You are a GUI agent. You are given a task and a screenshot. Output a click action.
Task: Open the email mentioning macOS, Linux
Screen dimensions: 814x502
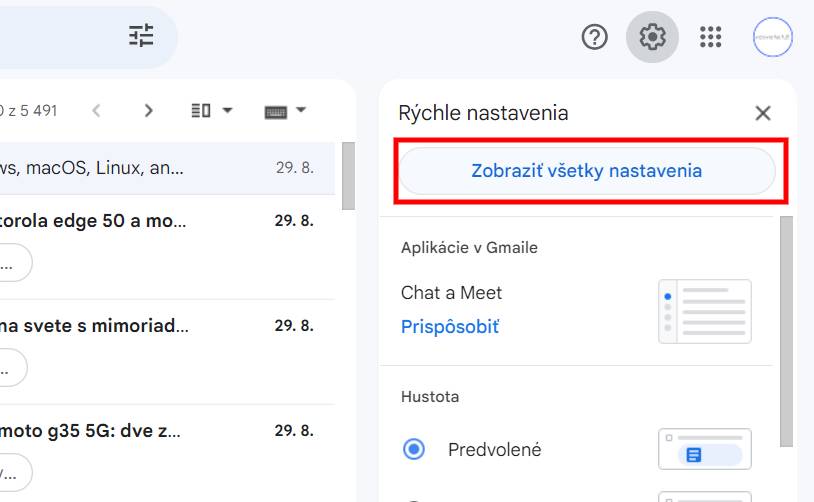pyautogui.click(x=166, y=168)
